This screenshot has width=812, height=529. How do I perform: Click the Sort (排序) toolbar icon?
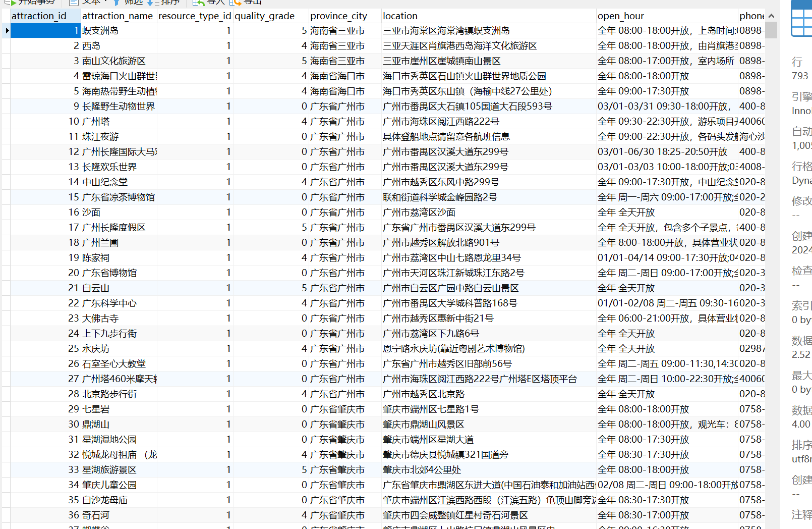pos(153,3)
